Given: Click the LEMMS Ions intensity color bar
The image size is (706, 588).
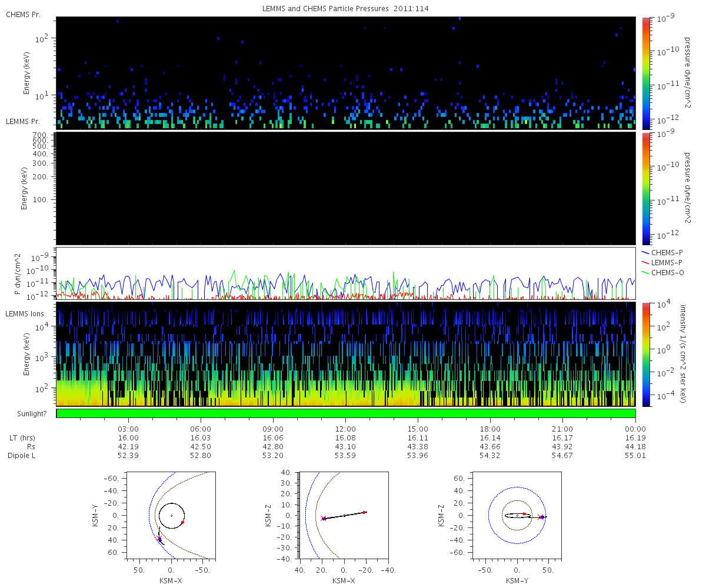Looking at the screenshot, I should click(645, 354).
